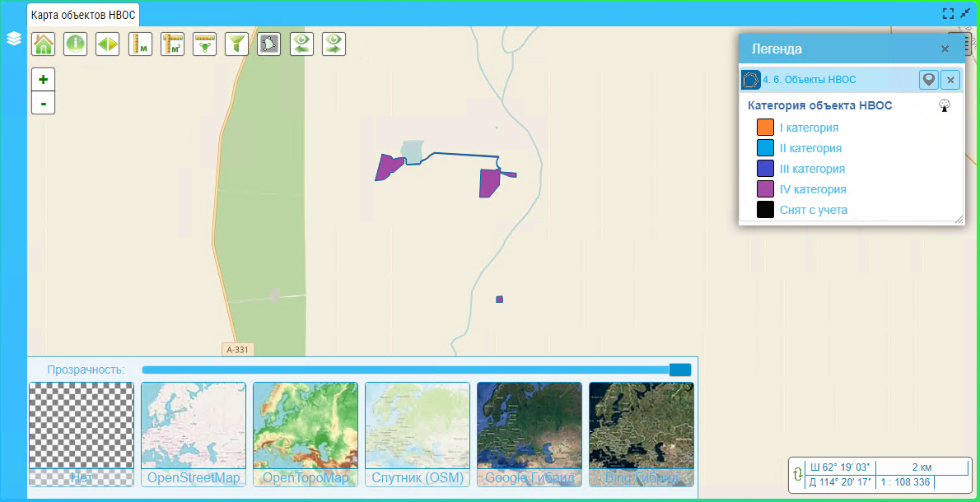
Task: Select the OpenTopoMap basemap thumbnail
Action: (305, 434)
